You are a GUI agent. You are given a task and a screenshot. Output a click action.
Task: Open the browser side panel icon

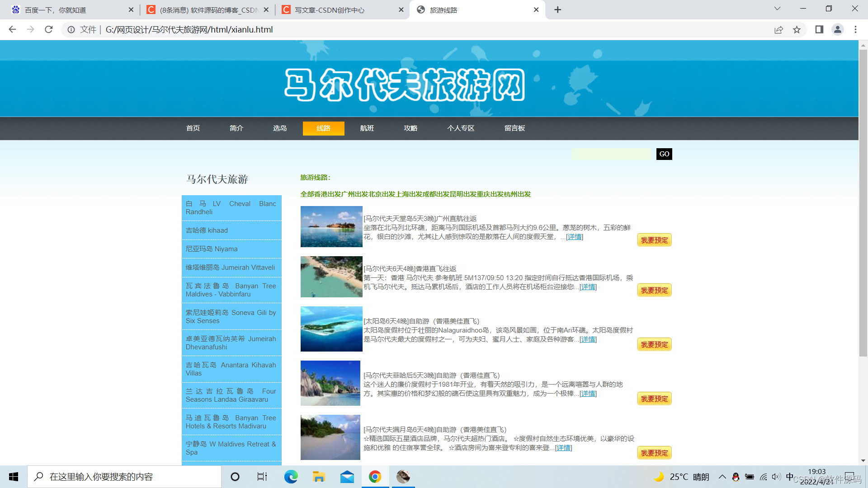(819, 29)
